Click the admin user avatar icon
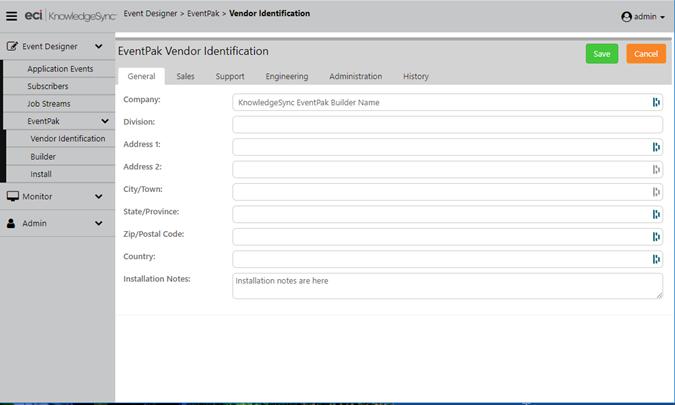 click(x=626, y=17)
